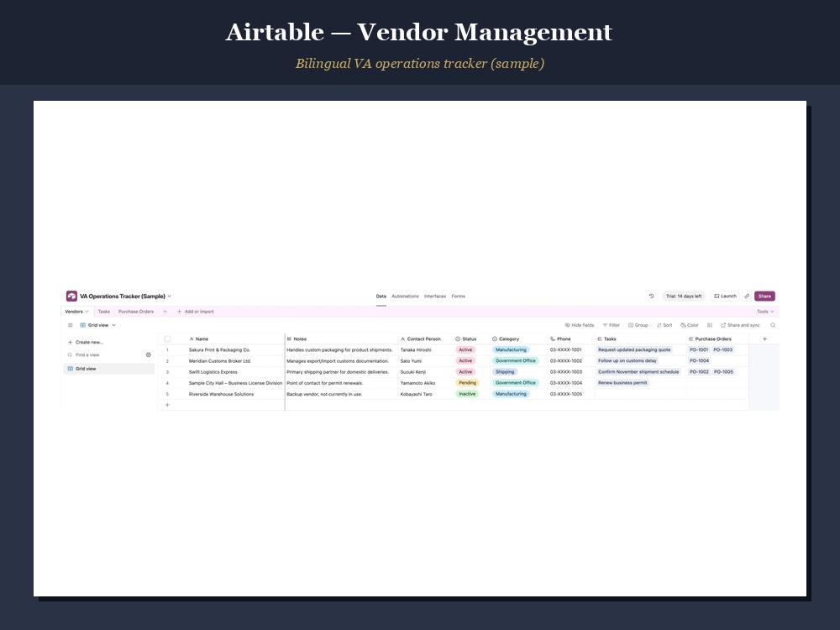This screenshot has height=630, width=840.
Task: Expand the table list chevron after Purchase Orders
Action: pyautogui.click(x=165, y=312)
